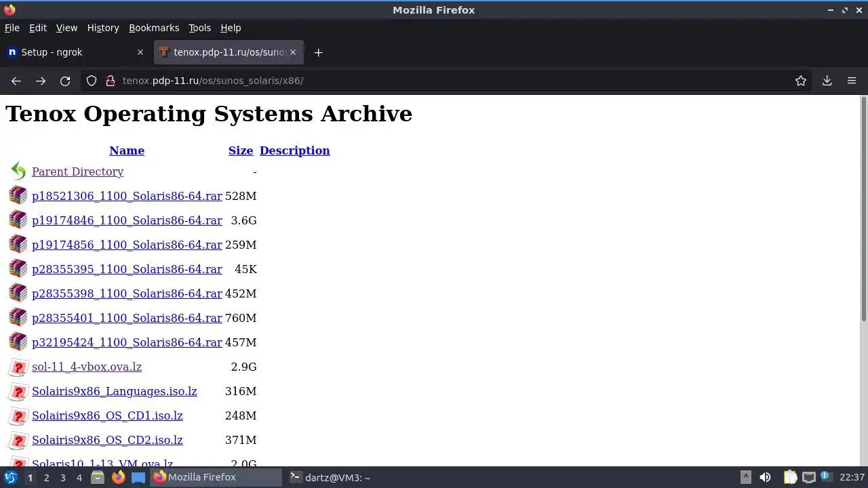868x488 pixels.
Task: Switch to workspace 4 in taskbar
Action: pos(79,478)
